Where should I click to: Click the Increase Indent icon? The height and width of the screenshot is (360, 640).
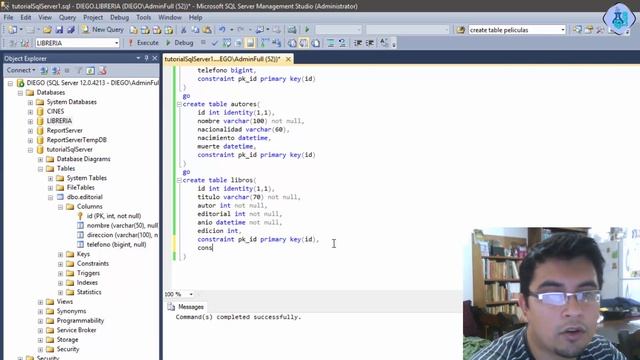point(370,43)
